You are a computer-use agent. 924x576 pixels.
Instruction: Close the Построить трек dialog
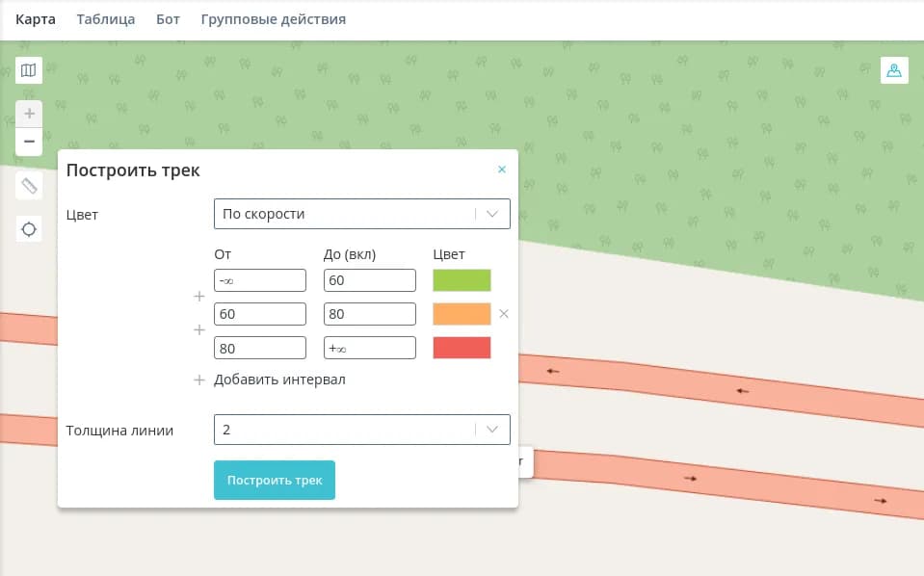coord(501,170)
